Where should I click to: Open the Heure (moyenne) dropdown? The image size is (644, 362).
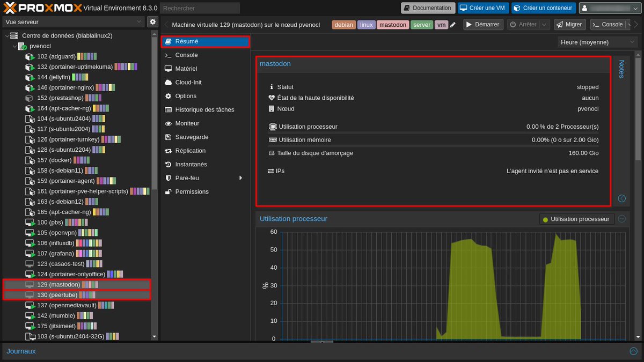597,42
